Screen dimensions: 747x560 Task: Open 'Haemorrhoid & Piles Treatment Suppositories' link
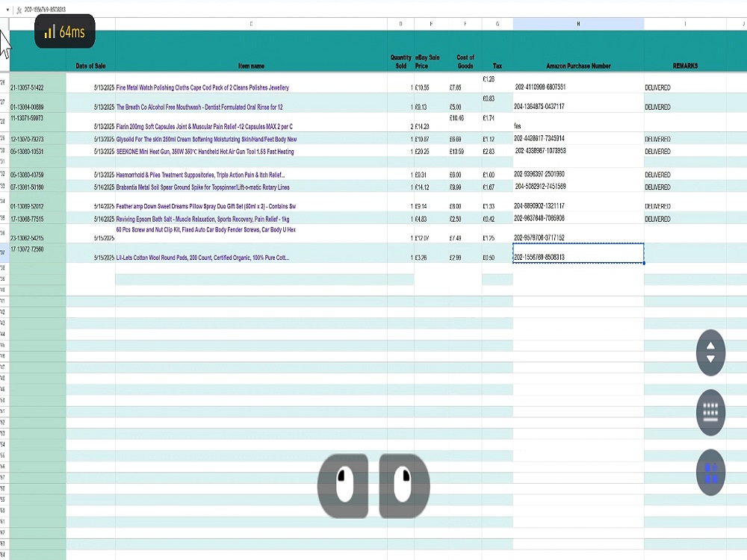click(x=200, y=175)
